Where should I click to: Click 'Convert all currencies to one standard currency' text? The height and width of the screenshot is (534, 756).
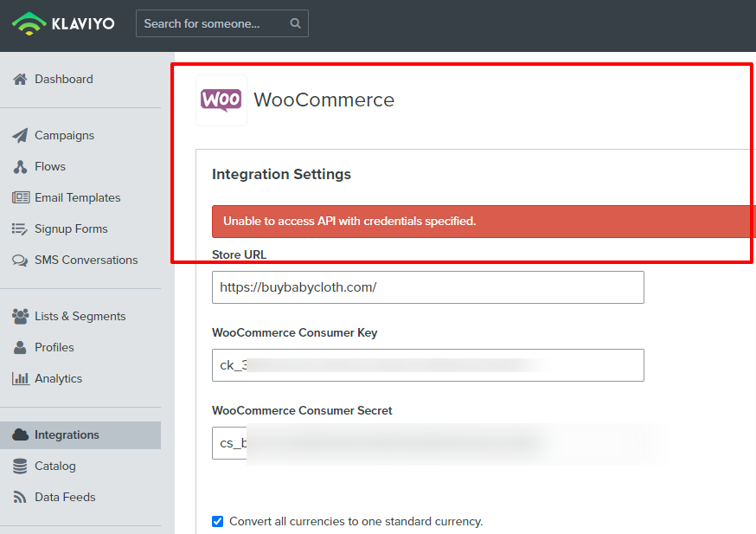click(356, 522)
